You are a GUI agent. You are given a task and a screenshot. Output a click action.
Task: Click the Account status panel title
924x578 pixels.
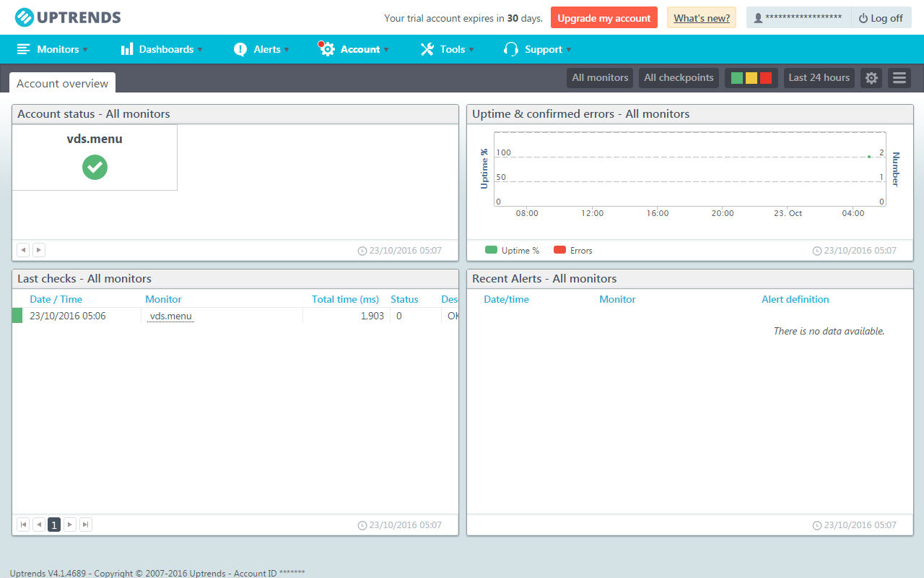pyautogui.click(x=94, y=113)
